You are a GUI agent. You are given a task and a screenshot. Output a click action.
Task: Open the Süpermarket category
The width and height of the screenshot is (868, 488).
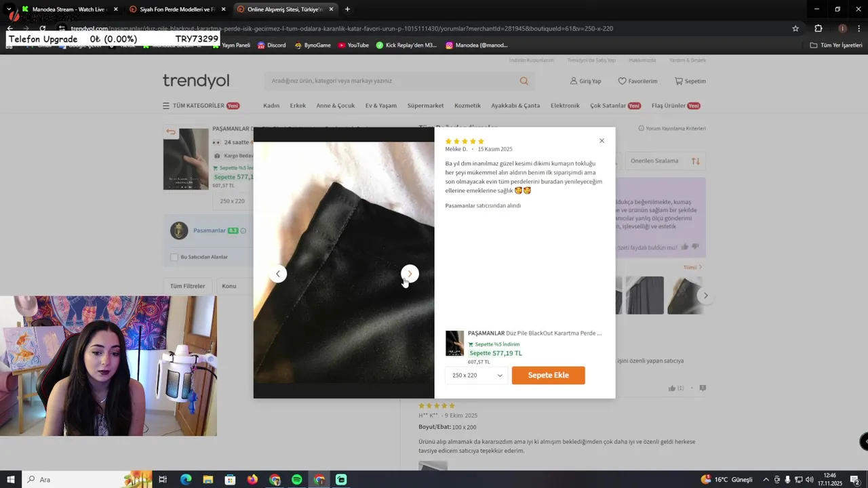425,106
